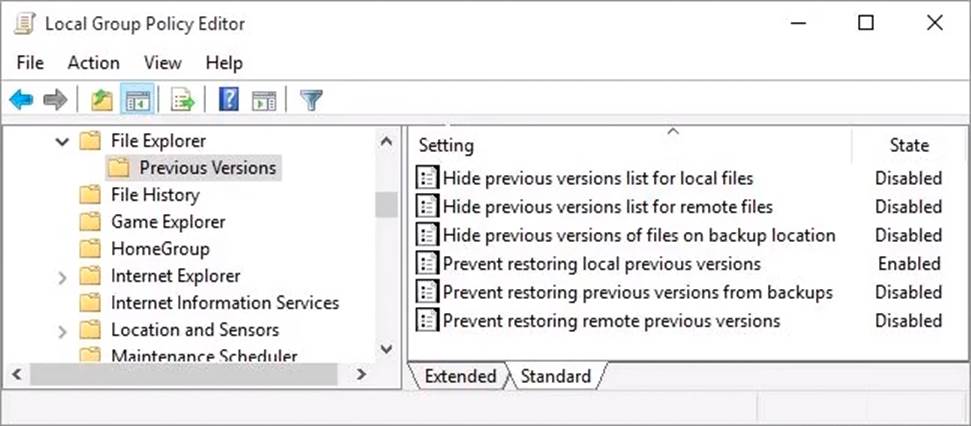Toggle the Show/Hide Action Pane icon
971x426 pixels.
coord(264,99)
